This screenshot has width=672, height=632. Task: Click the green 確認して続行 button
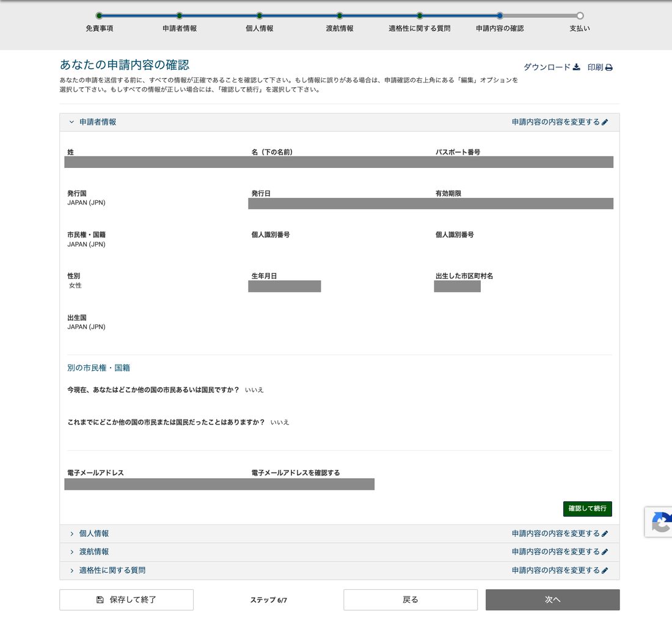[x=587, y=509]
